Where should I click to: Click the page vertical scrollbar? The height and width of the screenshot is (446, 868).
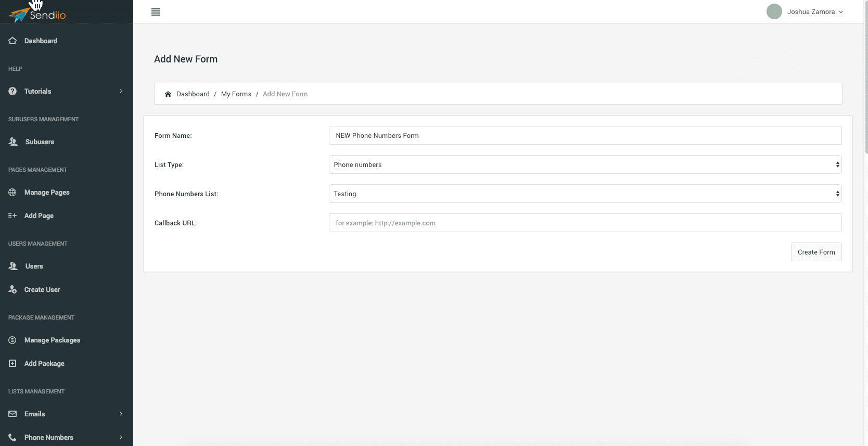click(866, 78)
